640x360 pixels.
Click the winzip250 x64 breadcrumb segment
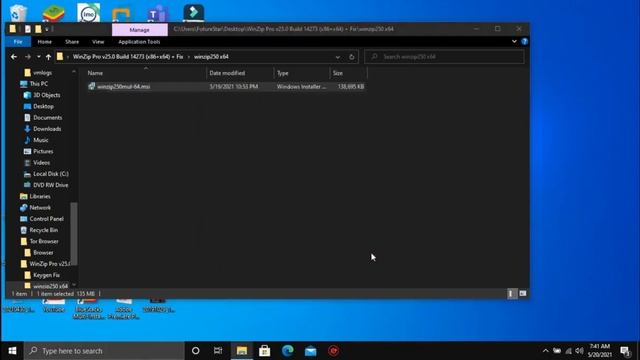tap(211, 57)
